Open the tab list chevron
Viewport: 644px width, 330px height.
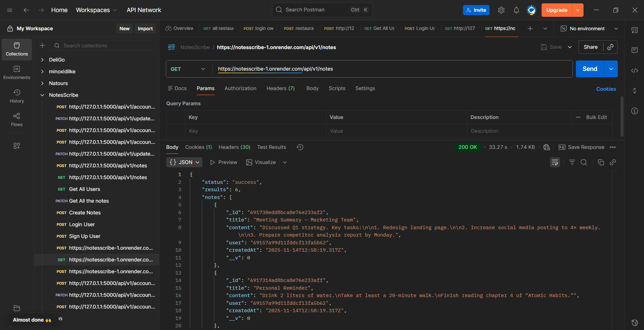point(545,29)
